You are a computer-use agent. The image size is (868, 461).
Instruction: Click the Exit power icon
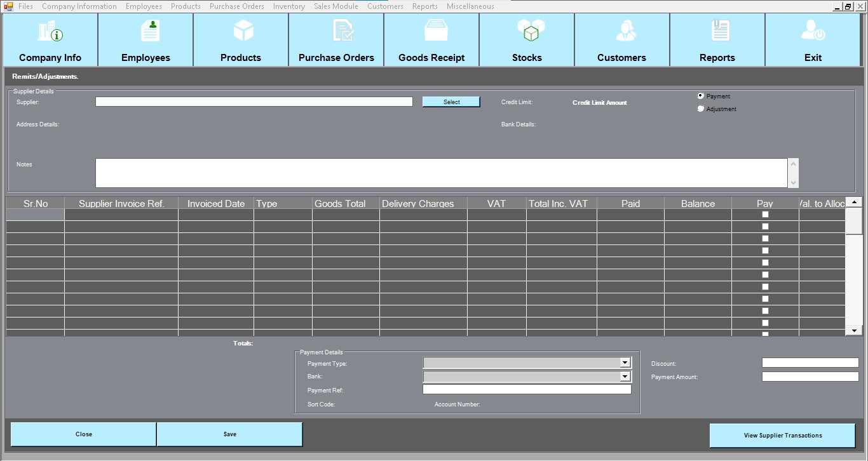[x=813, y=31]
